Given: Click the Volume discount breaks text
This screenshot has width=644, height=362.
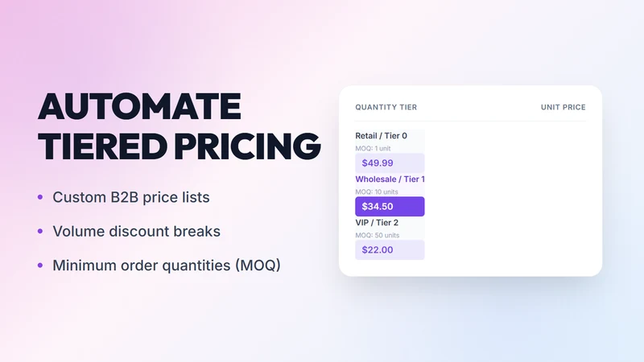Looking at the screenshot, I should coord(136,232).
